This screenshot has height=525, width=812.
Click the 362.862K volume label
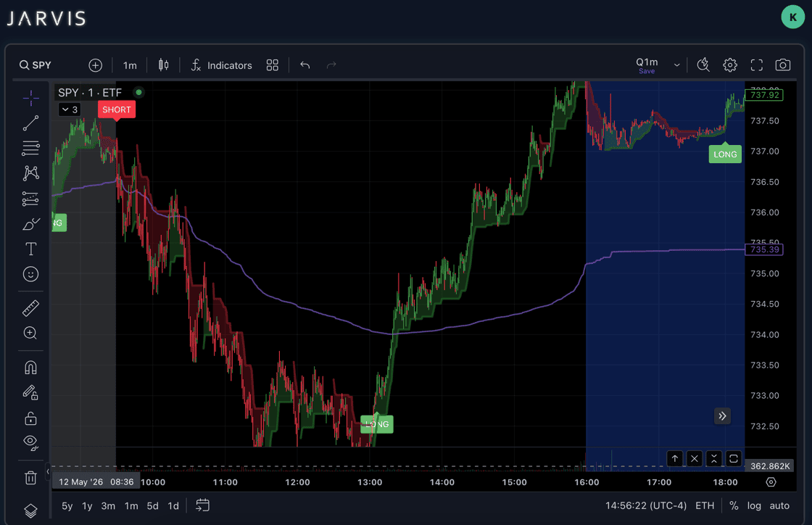point(770,466)
